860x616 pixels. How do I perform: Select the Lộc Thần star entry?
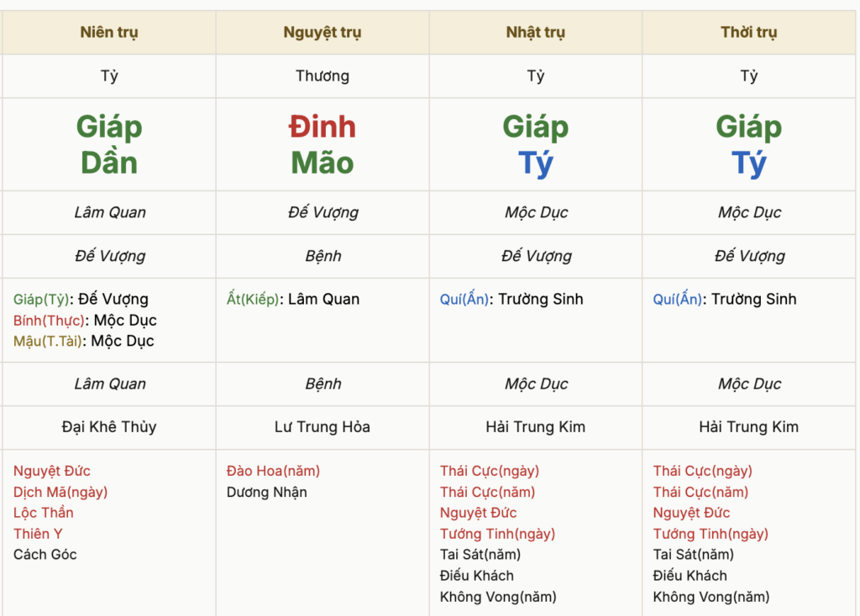click(x=44, y=513)
